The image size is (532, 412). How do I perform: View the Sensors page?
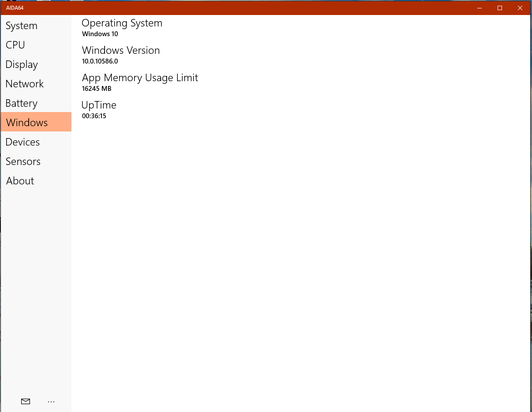tap(36, 161)
